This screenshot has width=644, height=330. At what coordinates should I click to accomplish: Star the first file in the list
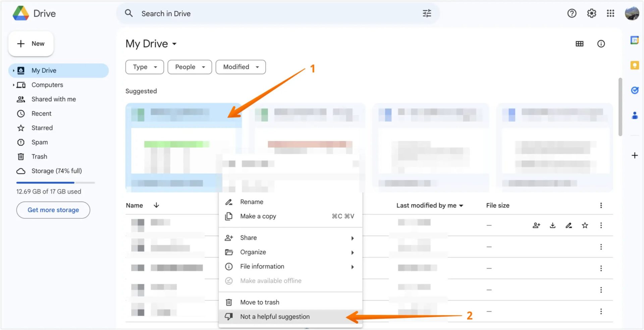(585, 225)
